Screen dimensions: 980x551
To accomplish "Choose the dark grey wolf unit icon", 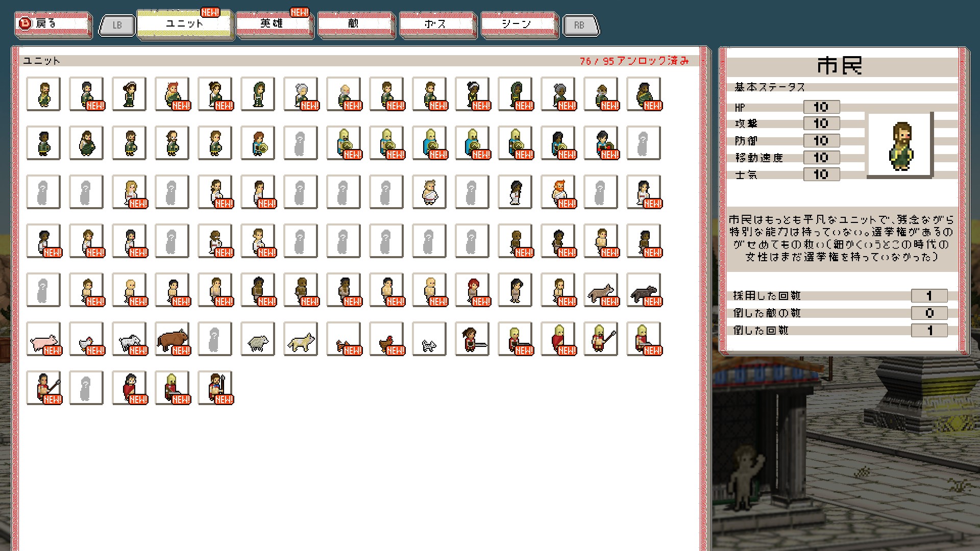I will (643, 290).
